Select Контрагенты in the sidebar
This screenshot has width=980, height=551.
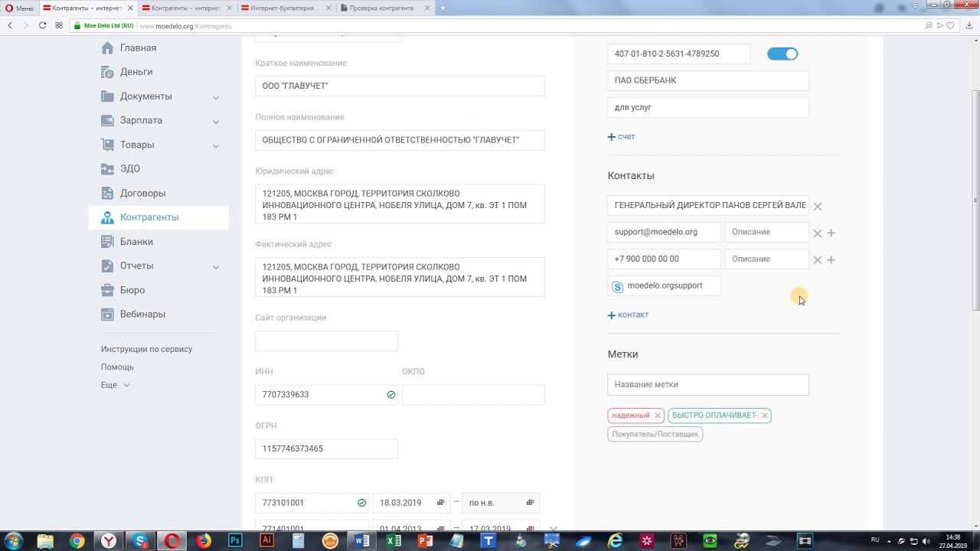[158, 217]
